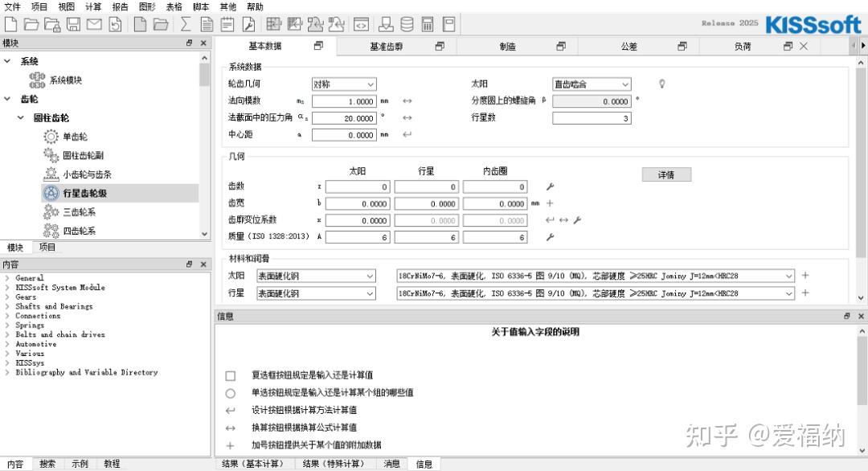Viewport: 868px width, 471px height.
Task: Switch to the 基准齿廓 tab
Action: 387,47
